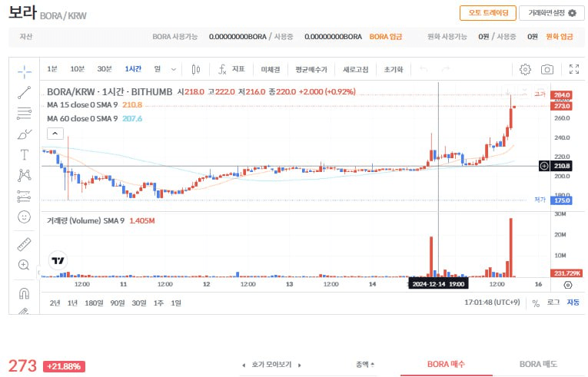Select the trend line drawing tool

(x=25, y=92)
